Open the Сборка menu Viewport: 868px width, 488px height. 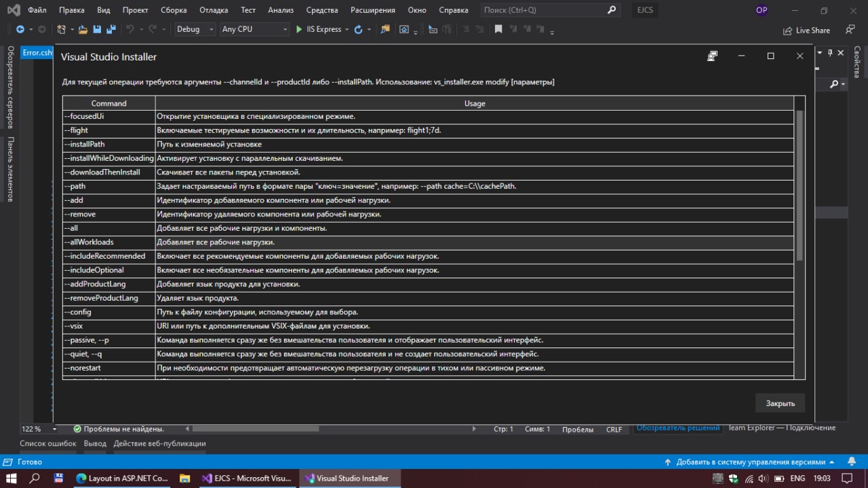click(174, 10)
